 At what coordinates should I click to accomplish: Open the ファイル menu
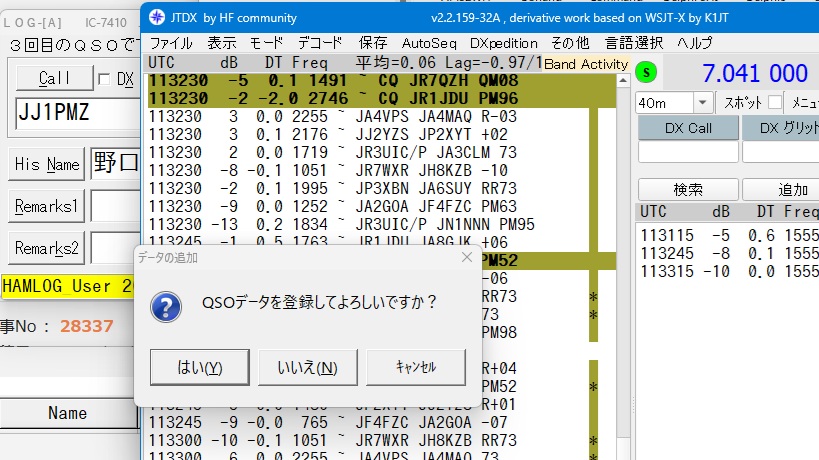[170, 43]
